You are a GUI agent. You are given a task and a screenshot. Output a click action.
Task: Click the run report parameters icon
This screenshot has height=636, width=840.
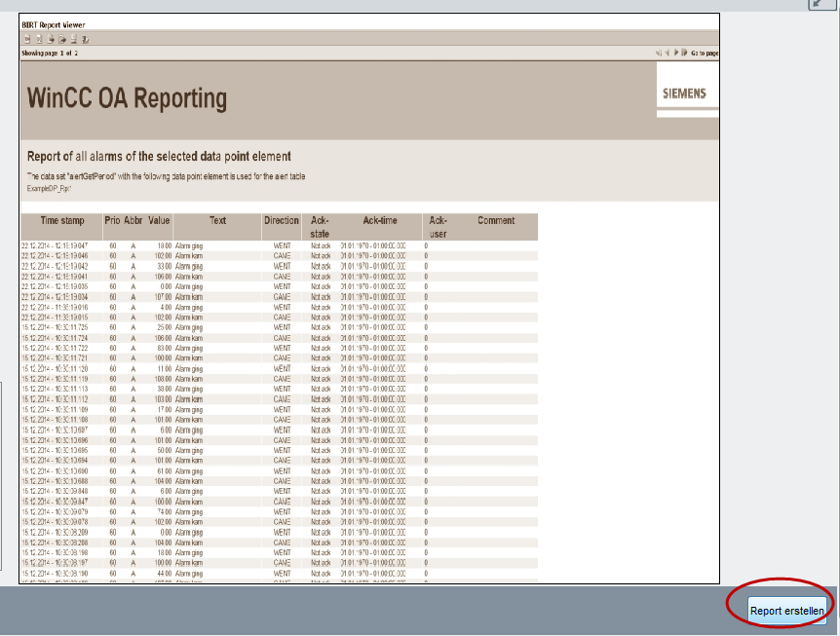click(x=39, y=39)
